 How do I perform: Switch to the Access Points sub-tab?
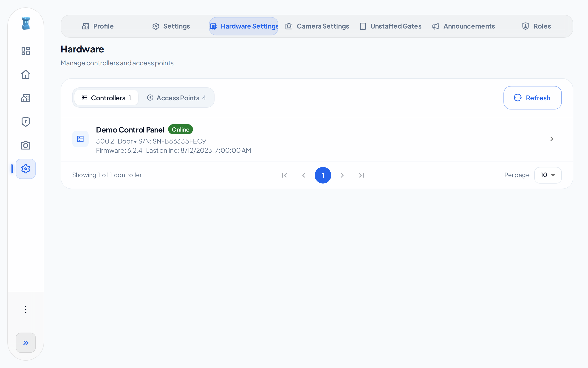coord(176,98)
